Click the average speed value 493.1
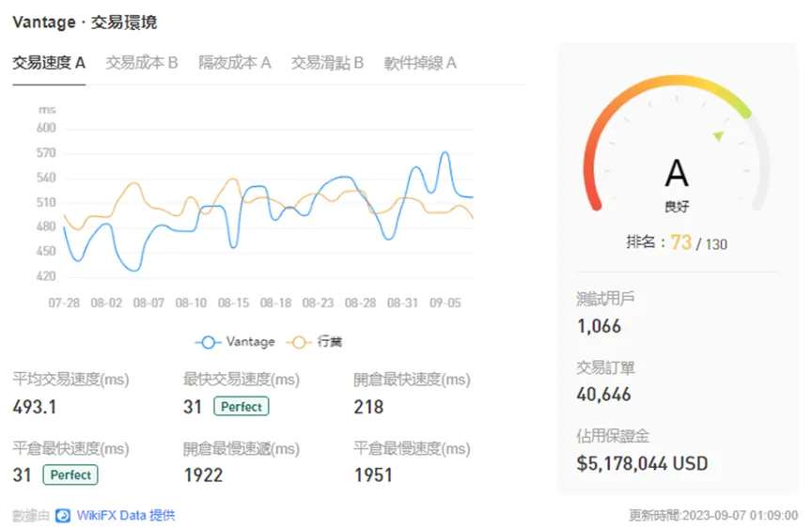Screen dimensions: 812x529 [x=35, y=407]
